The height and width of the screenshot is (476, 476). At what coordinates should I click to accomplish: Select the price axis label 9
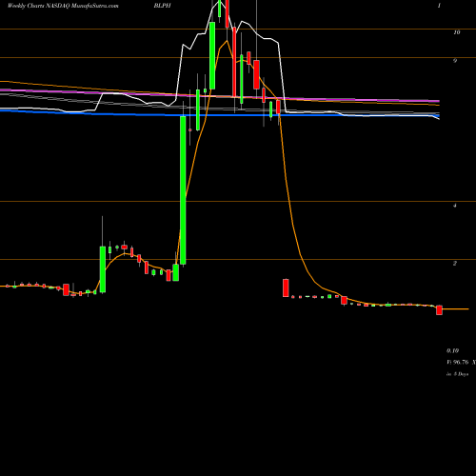(x=455, y=61)
